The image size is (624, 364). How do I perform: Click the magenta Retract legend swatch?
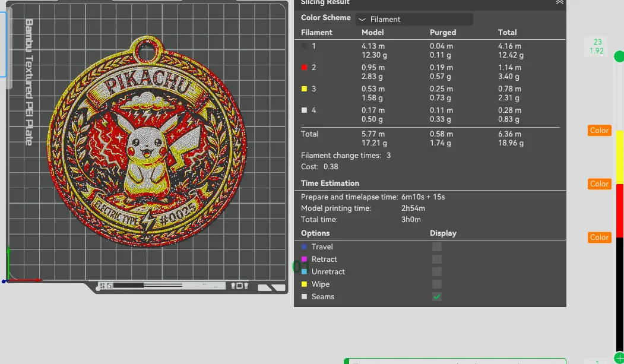pos(304,259)
